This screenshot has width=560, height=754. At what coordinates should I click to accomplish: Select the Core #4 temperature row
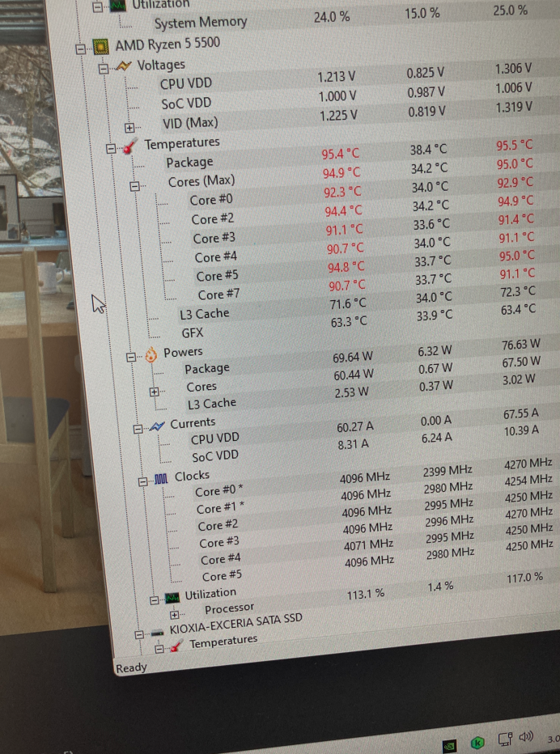(x=216, y=256)
